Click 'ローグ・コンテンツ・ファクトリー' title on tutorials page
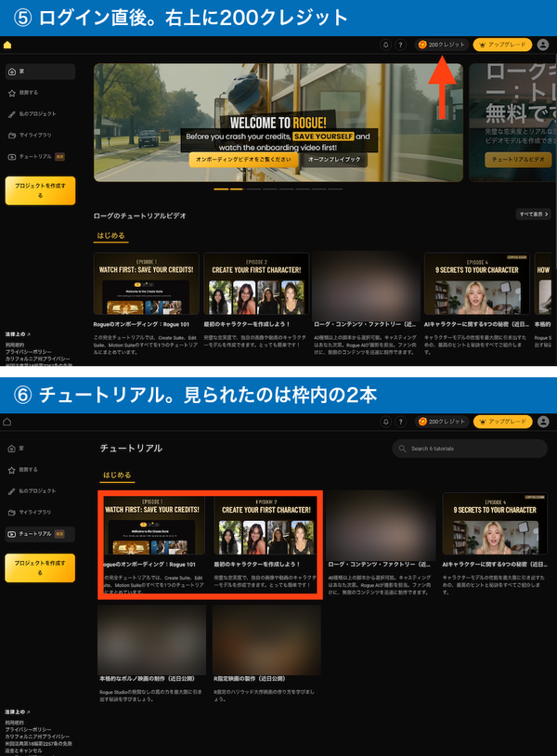Viewport: 557px width, 756px height. pyautogui.click(x=379, y=564)
